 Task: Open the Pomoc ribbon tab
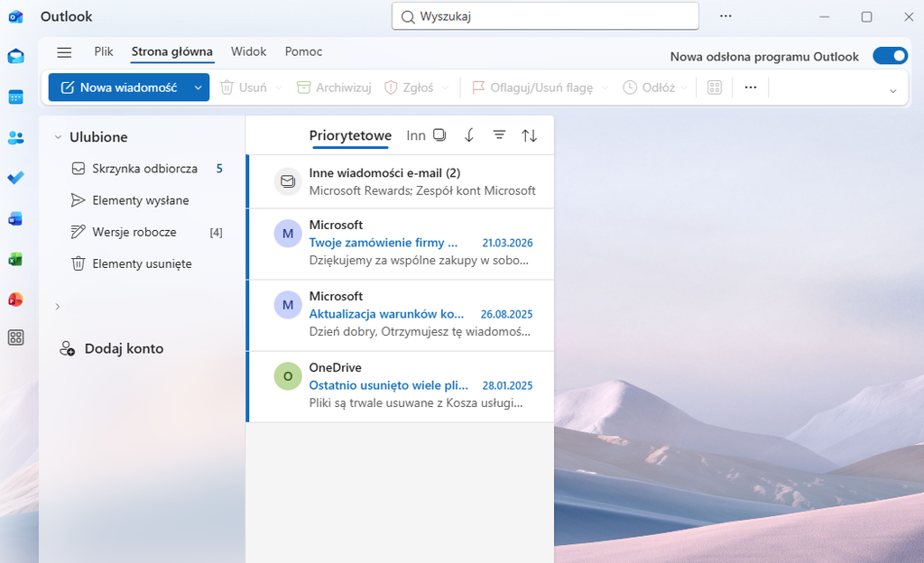(303, 51)
